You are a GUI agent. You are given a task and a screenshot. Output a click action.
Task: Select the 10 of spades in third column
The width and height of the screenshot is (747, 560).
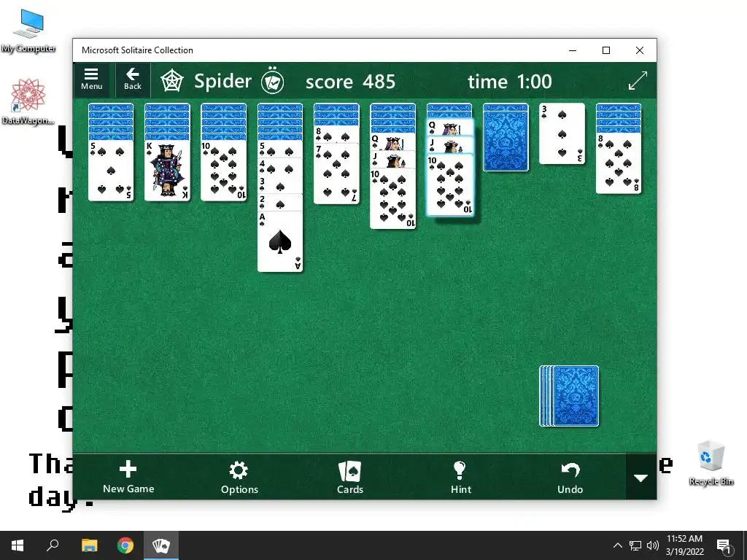(223, 171)
